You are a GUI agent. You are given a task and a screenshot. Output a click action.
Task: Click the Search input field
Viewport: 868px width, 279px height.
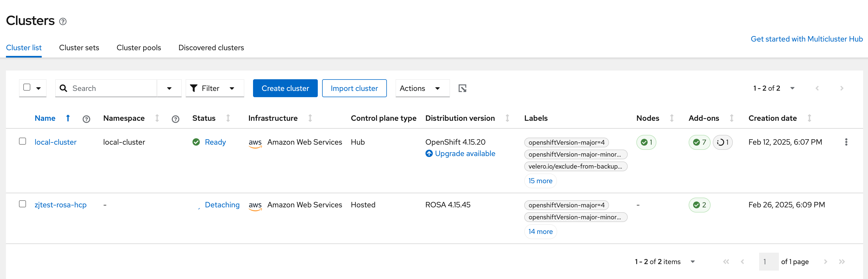click(111, 88)
